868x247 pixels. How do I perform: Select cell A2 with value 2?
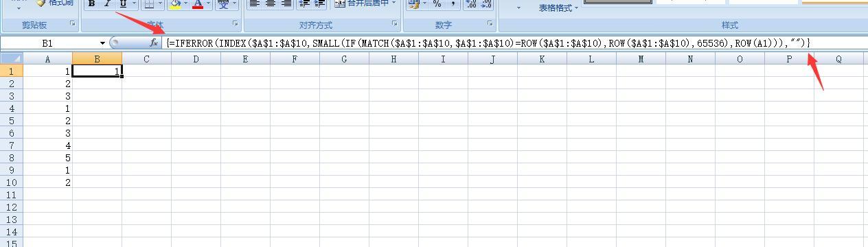tap(47, 84)
